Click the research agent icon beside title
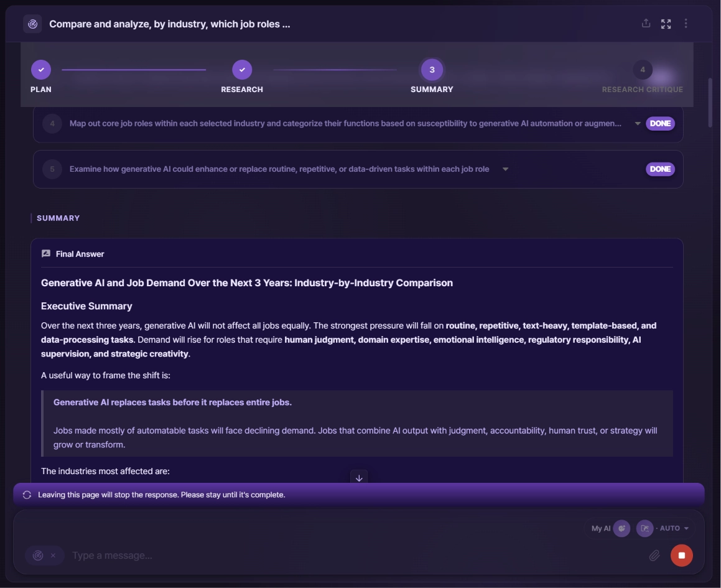Screen dimensions: 721x588 [32, 24]
